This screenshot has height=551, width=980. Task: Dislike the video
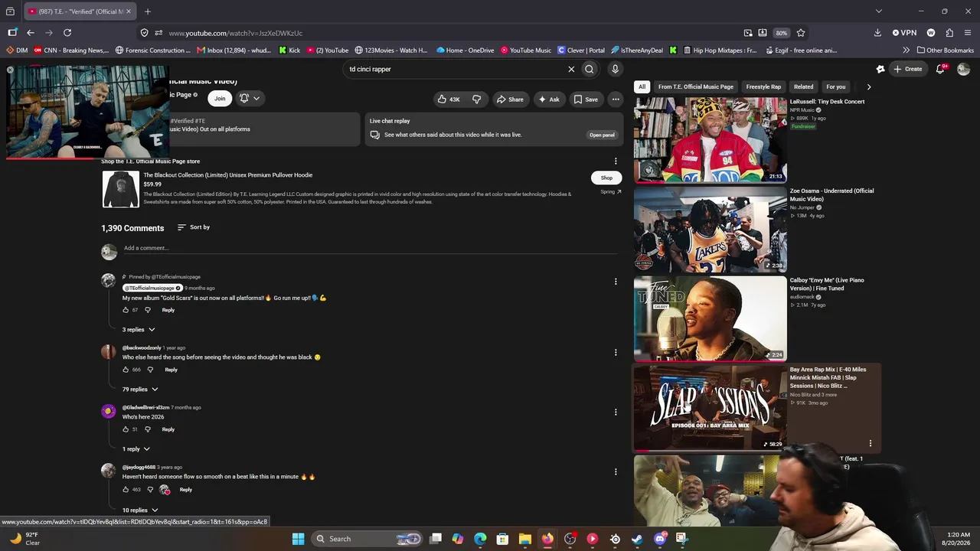[476, 99]
